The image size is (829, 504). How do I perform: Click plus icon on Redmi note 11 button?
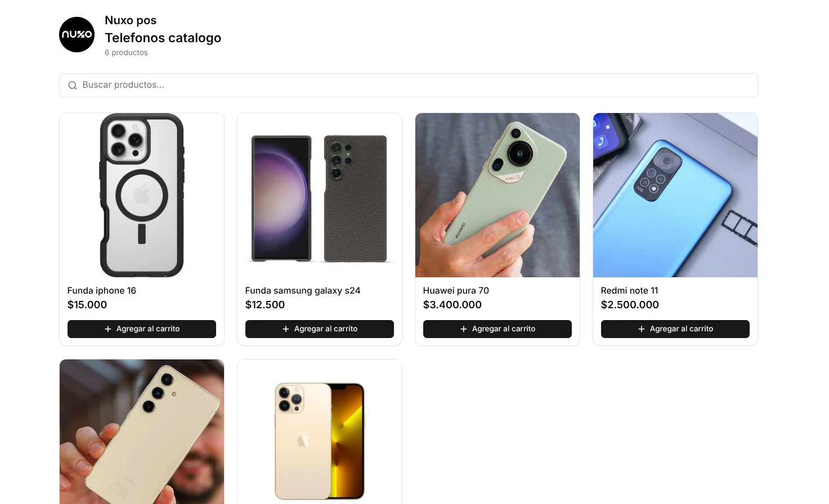click(642, 329)
